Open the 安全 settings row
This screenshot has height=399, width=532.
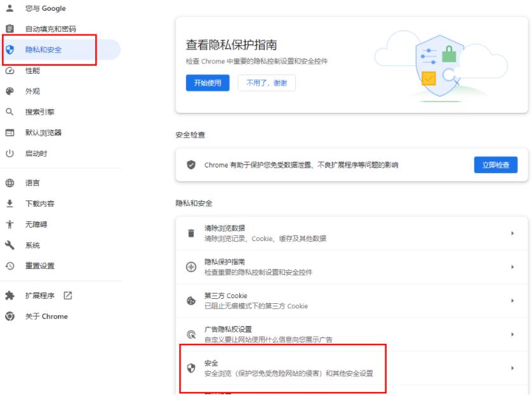tap(352, 368)
